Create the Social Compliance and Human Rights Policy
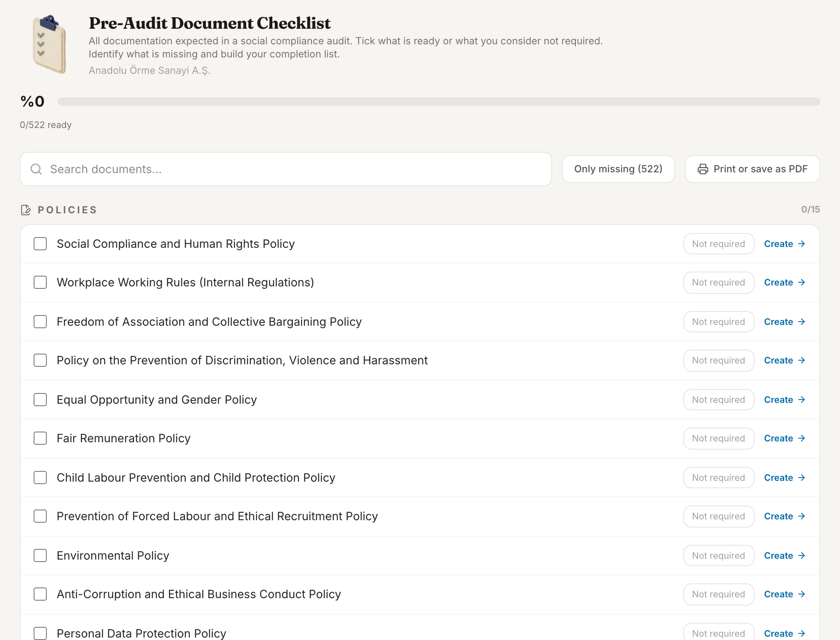The image size is (840, 640). coord(785,244)
